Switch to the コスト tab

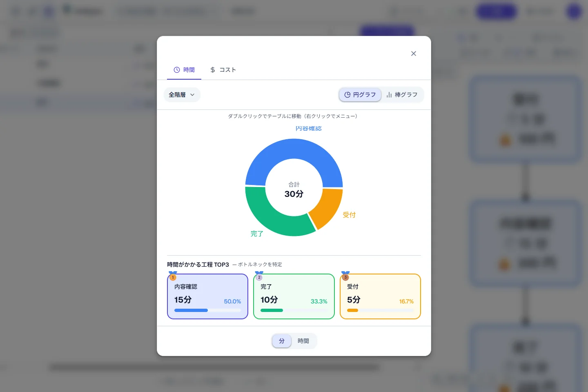pyautogui.click(x=223, y=70)
